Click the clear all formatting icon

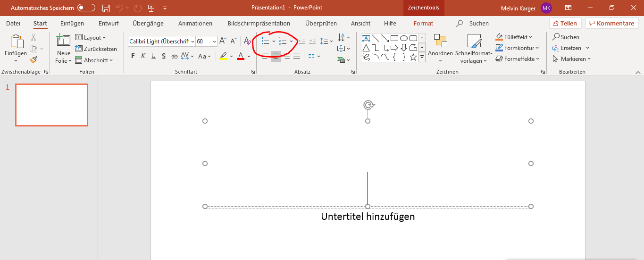coord(248,42)
